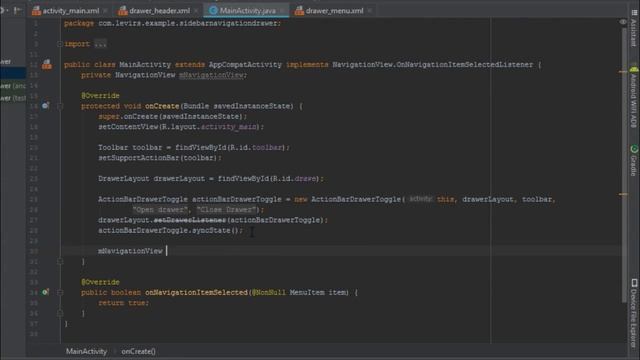Click override gutter icon beside onCreate

pos(45,106)
